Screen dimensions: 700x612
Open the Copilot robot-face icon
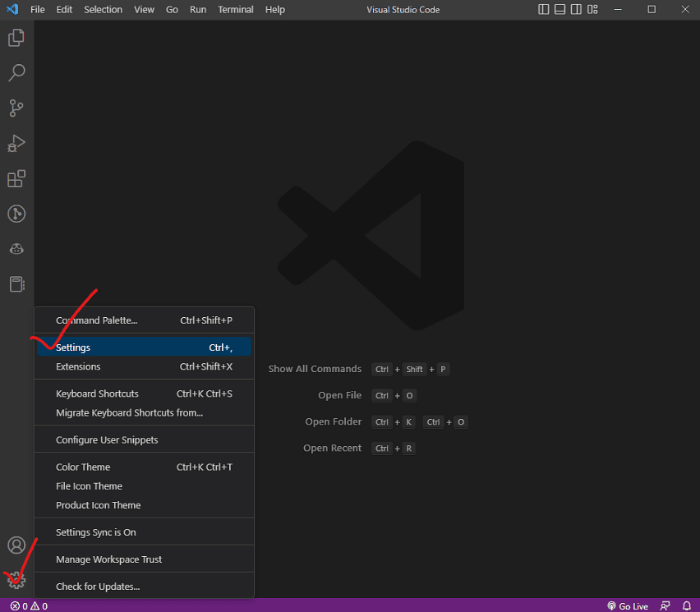pyautogui.click(x=16, y=249)
